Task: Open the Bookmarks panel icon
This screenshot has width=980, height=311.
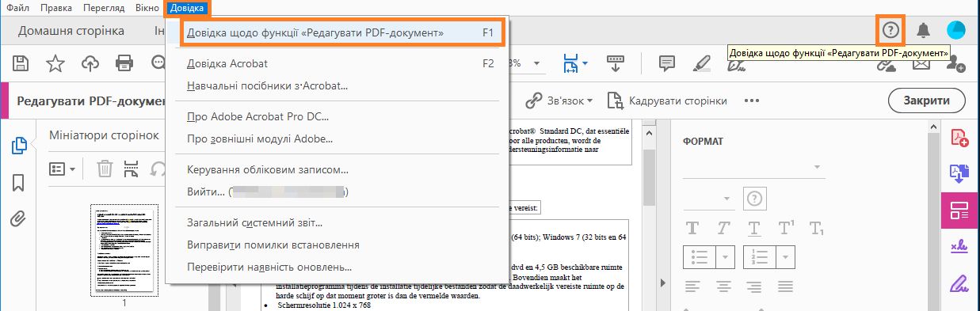Action: click(x=19, y=183)
